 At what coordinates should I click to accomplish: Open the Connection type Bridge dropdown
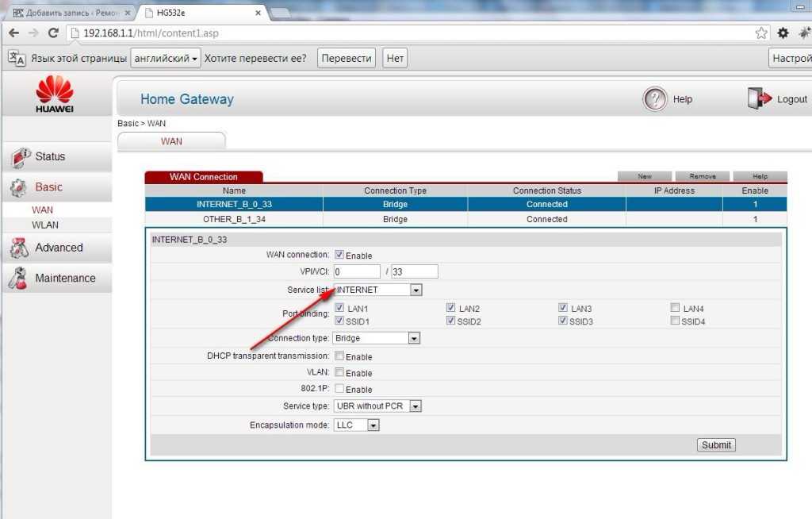pos(376,338)
